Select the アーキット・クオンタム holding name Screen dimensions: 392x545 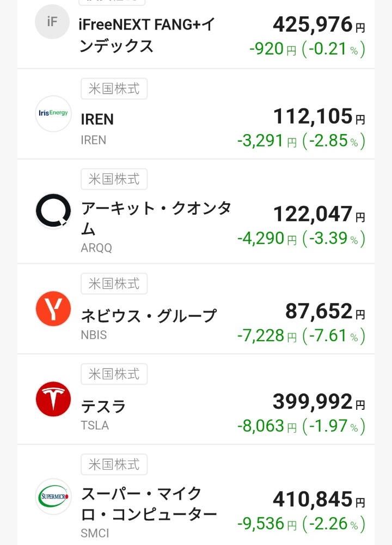pyautogui.click(x=156, y=219)
